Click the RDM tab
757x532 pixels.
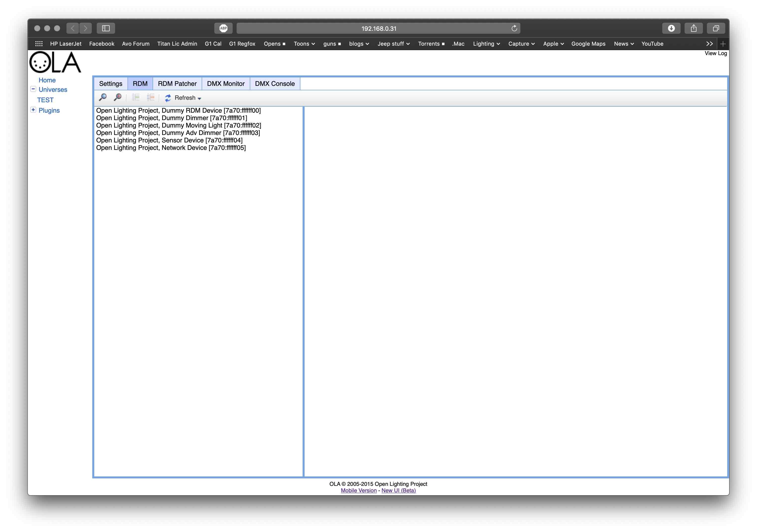tap(141, 83)
